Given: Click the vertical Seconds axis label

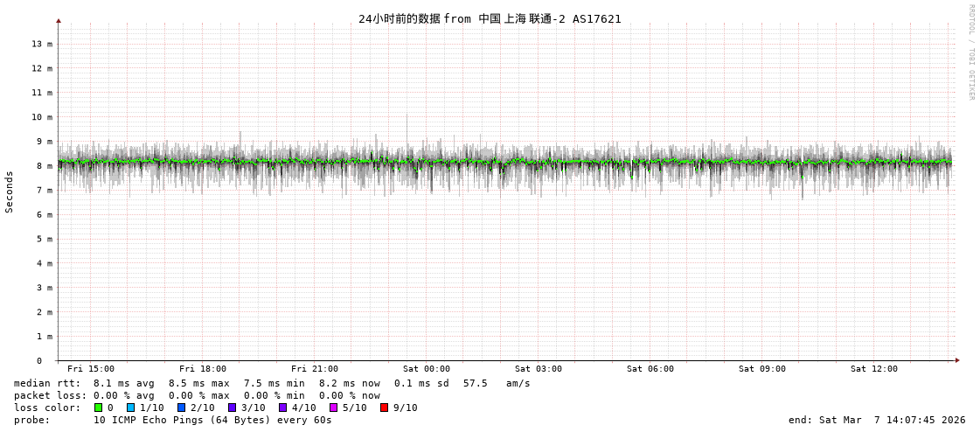Looking at the screenshot, I should click(x=10, y=192).
